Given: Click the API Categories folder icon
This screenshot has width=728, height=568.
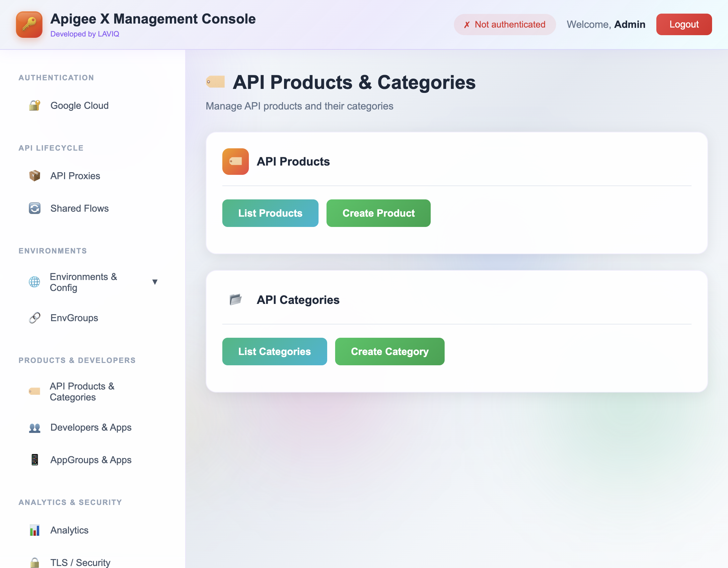Looking at the screenshot, I should pyautogui.click(x=236, y=300).
